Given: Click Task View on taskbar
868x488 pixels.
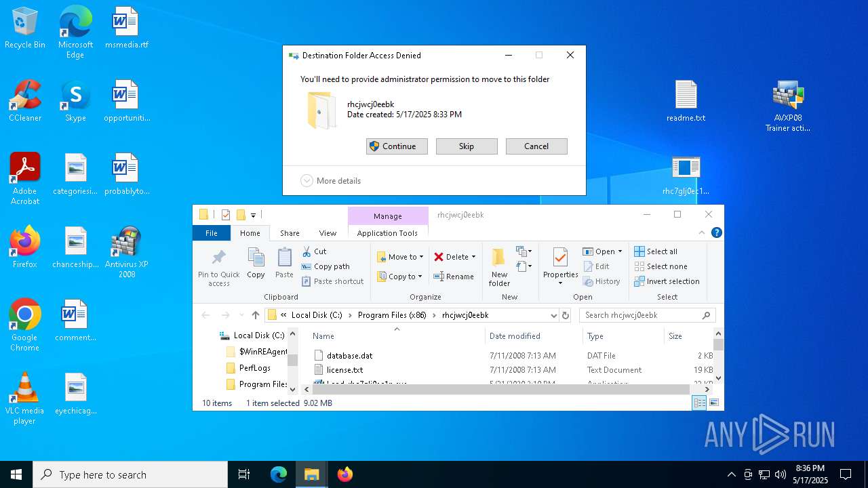Looking at the screenshot, I should (244, 474).
